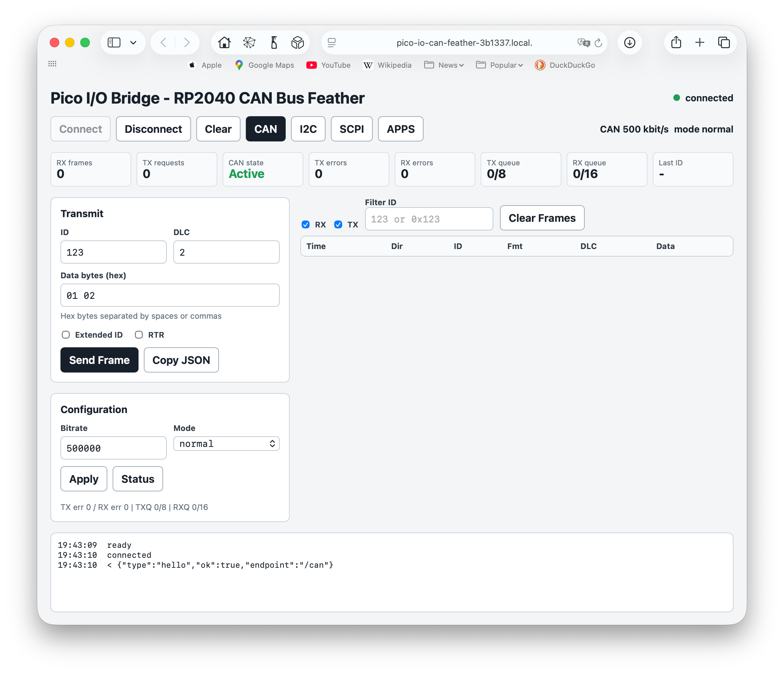Click the DLC input field
The width and height of the screenshot is (784, 674).
226,252
